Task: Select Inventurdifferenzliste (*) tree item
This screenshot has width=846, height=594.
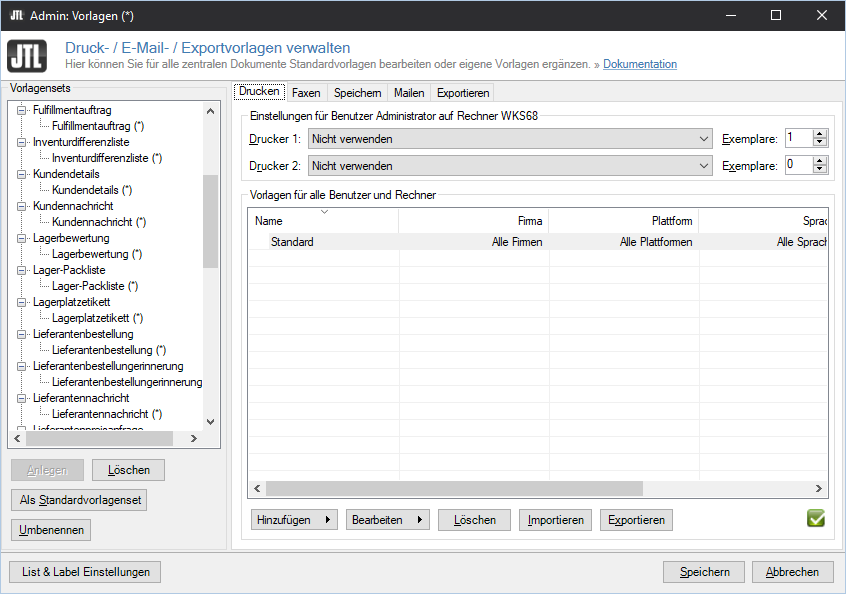Action: click(x=107, y=158)
